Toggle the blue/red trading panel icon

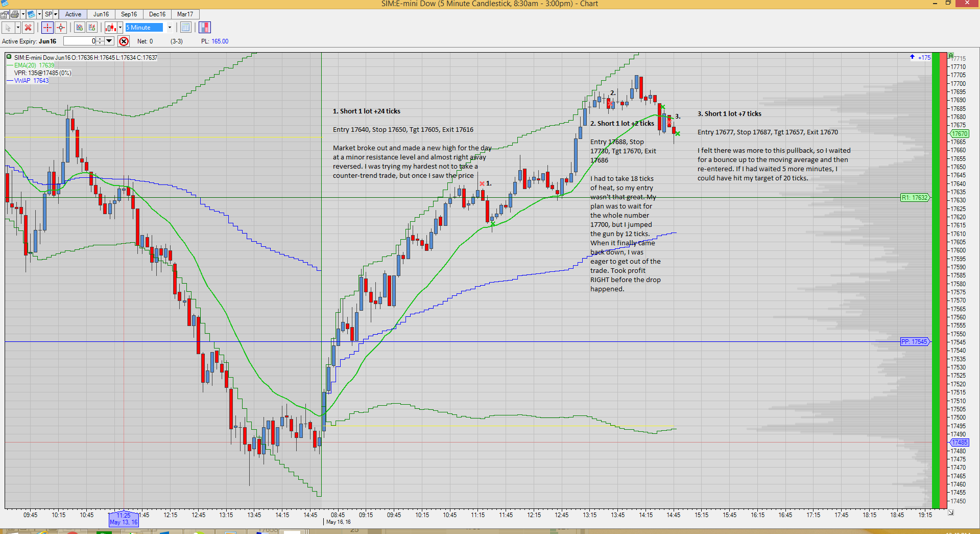pyautogui.click(x=204, y=28)
